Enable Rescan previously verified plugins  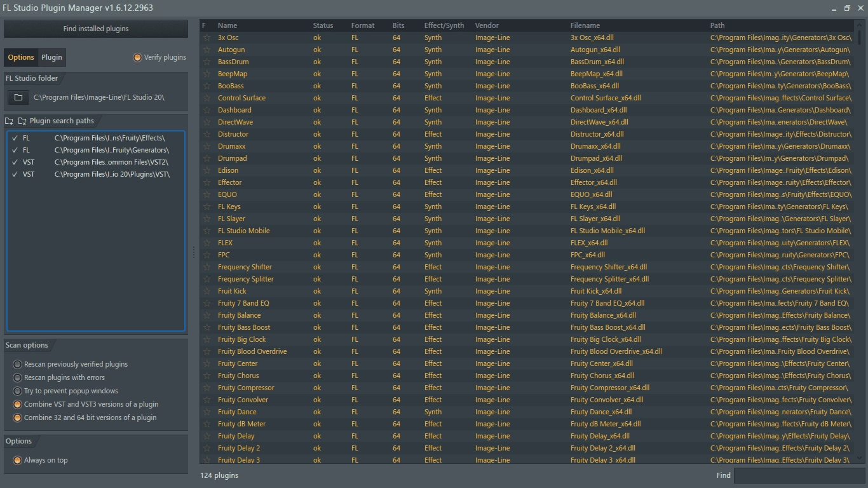coord(71,364)
